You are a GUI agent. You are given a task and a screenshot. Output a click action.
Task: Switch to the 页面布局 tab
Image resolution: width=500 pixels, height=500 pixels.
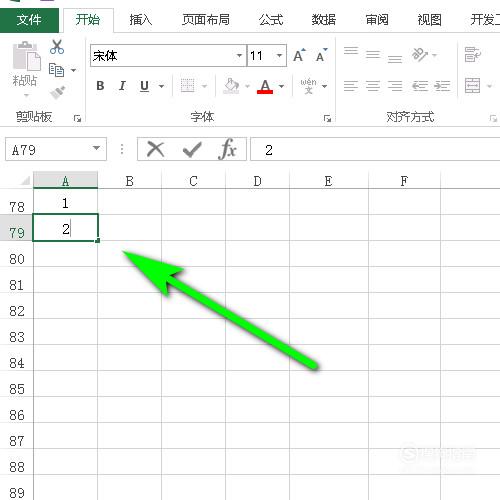tap(206, 20)
